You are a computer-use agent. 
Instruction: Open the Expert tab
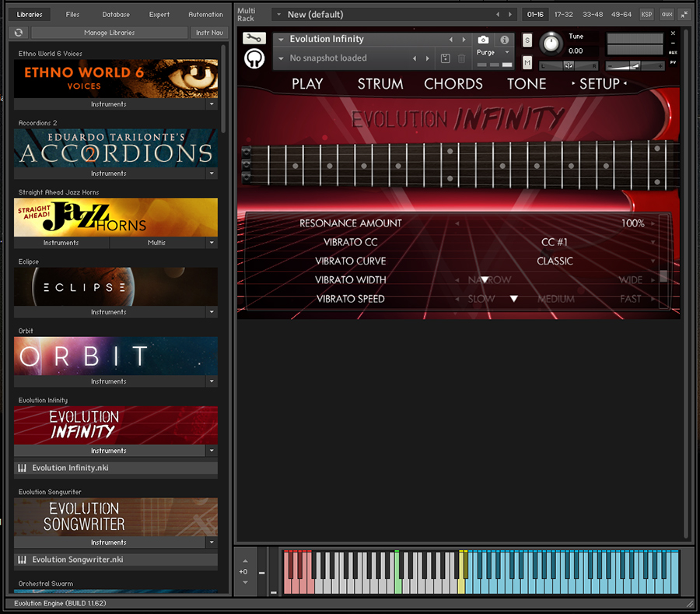pyautogui.click(x=159, y=14)
